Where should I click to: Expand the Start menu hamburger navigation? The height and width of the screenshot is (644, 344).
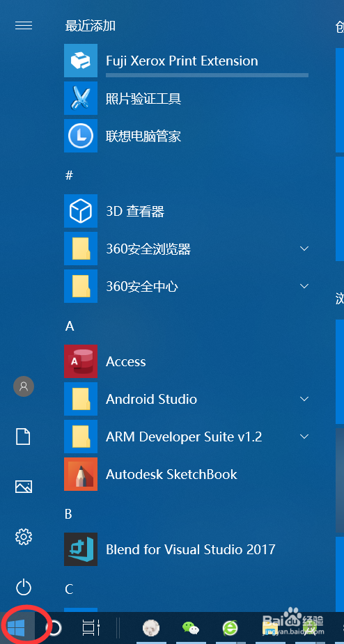[x=24, y=26]
